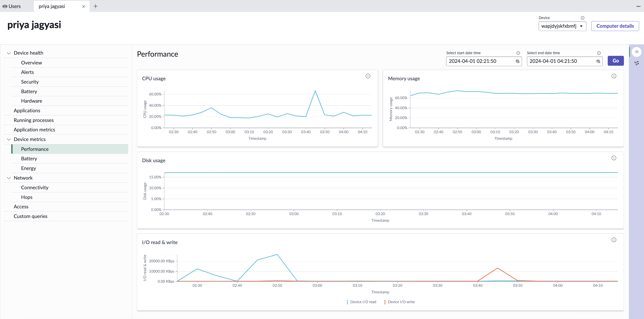Click the CPU usage info icon
The image size is (644, 319).
(368, 76)
